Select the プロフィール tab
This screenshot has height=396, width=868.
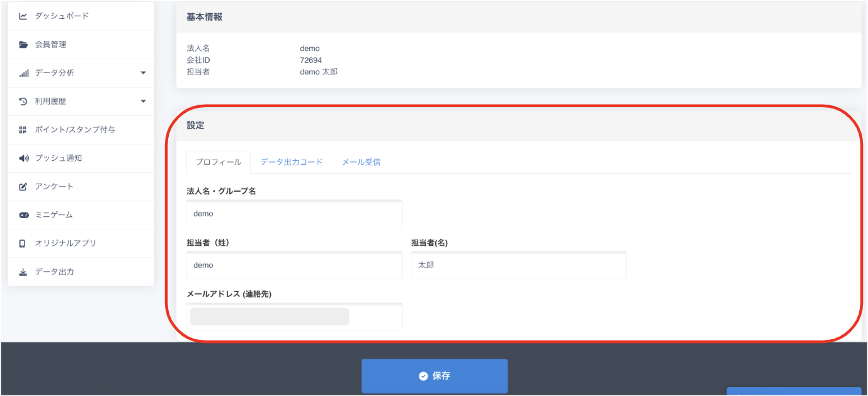[218, 162]
